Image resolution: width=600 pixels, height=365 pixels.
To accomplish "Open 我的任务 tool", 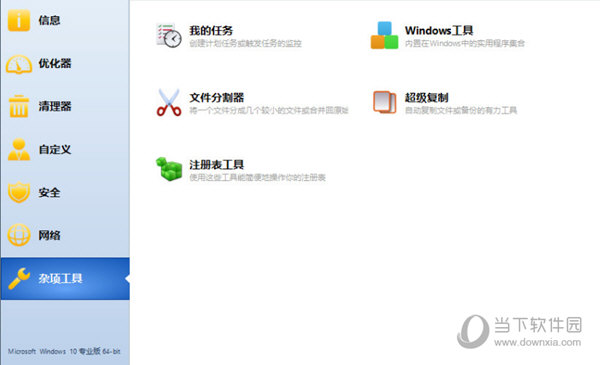I will (x=211, y=30).
